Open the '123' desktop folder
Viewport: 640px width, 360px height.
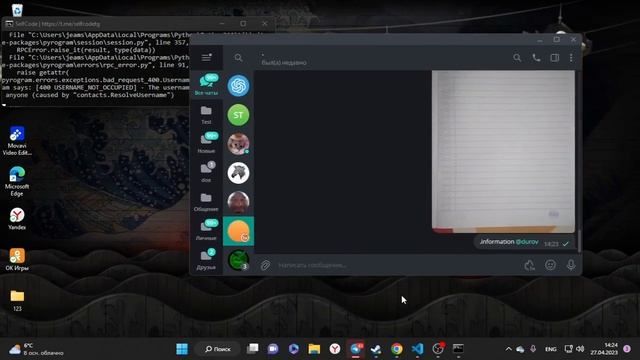17,300
